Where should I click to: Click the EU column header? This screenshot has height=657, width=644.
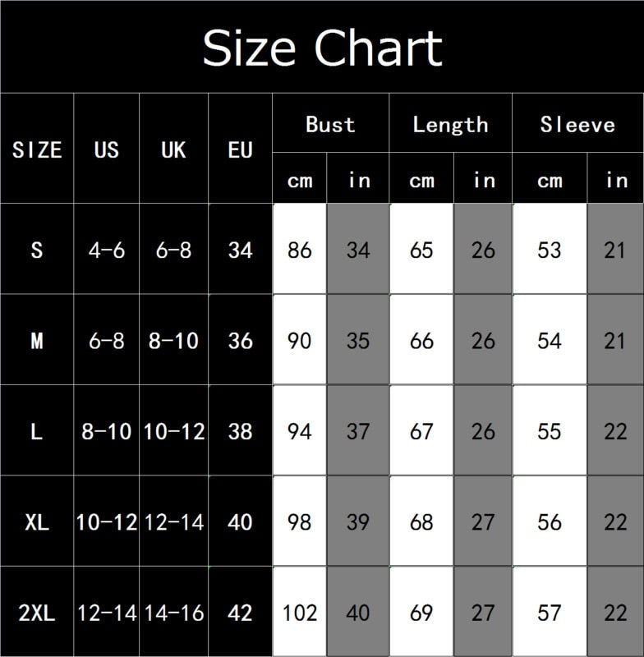point(240,149)
